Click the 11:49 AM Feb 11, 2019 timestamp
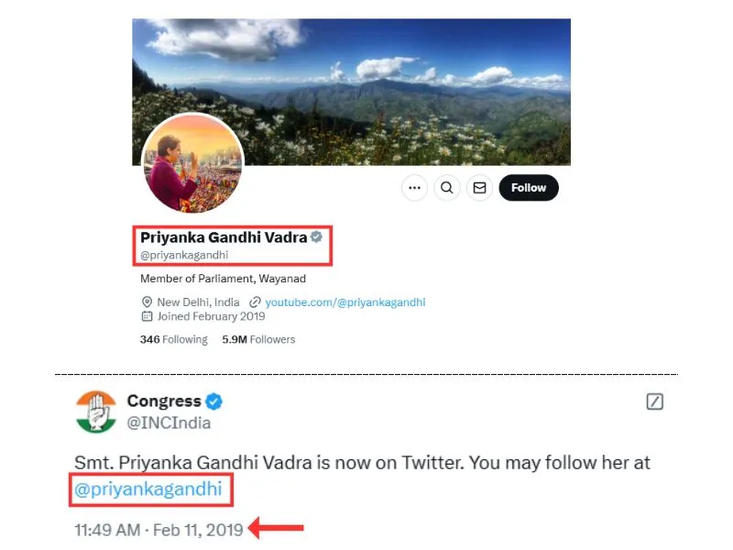733x550 pixels. pyautogui.click(x=159, y=529)
